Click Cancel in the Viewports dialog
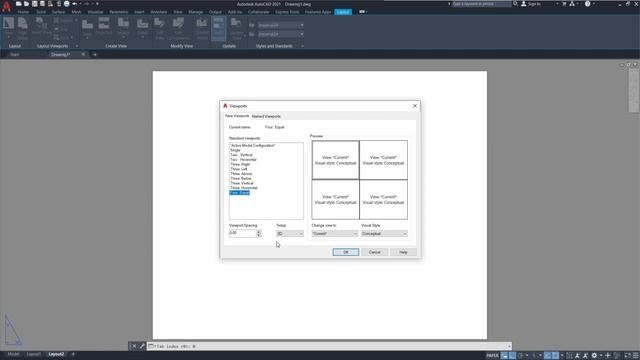Screen dimensions: 640x360 tap(374, 252)
